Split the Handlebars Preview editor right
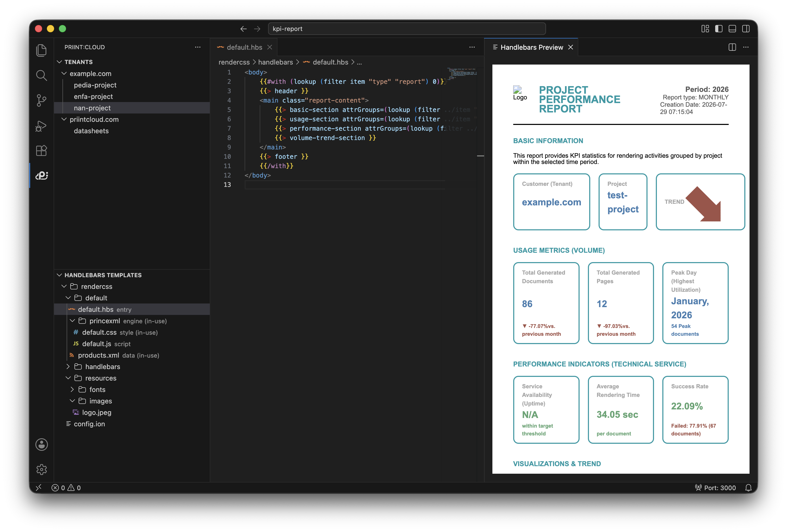 click(x=732, y=47)
